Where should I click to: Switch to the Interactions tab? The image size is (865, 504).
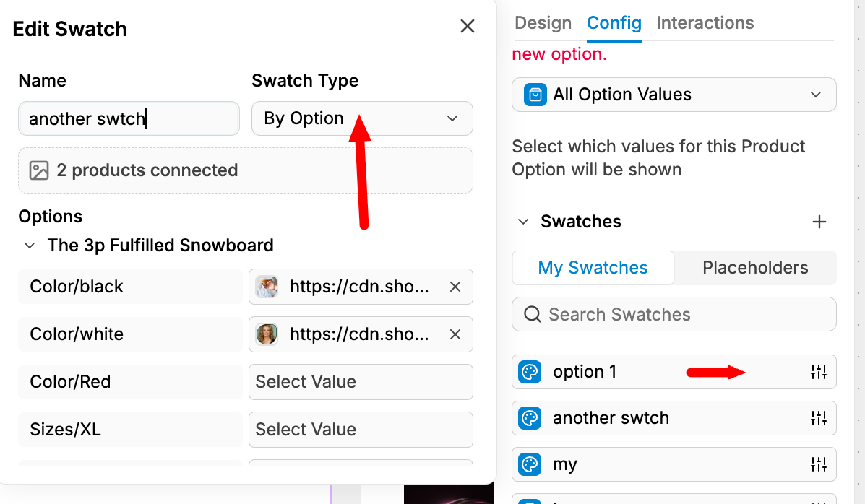[705, 23]
